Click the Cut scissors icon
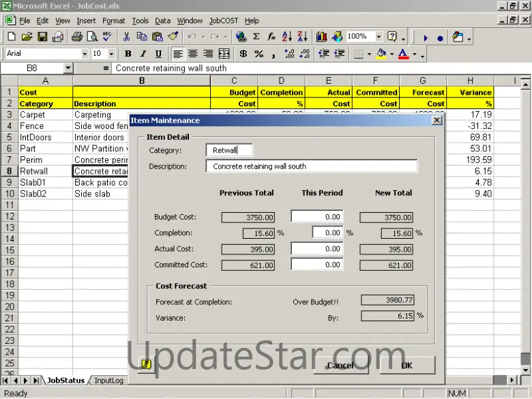This screenshot has height=399, width=532. point(124,37)
